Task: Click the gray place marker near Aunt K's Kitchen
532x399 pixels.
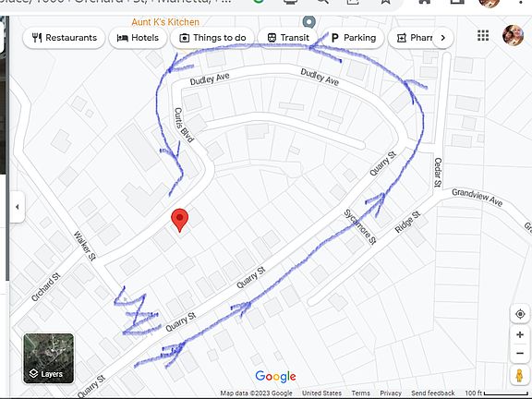Action: [x=308, y=22]
